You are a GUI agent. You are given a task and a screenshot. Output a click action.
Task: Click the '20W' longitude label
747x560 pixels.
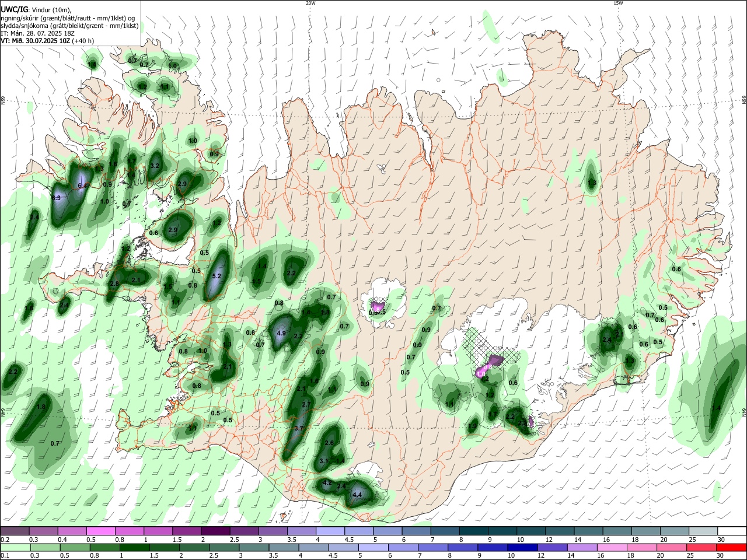click(x=310, y=3)
